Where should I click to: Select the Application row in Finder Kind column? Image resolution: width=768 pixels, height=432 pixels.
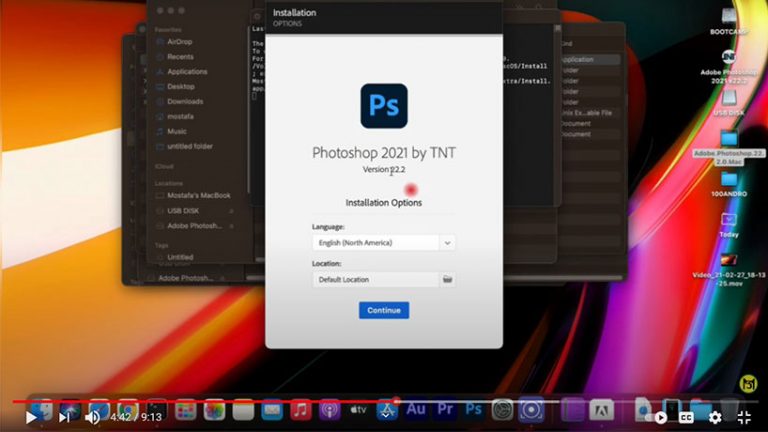[590, 59]
